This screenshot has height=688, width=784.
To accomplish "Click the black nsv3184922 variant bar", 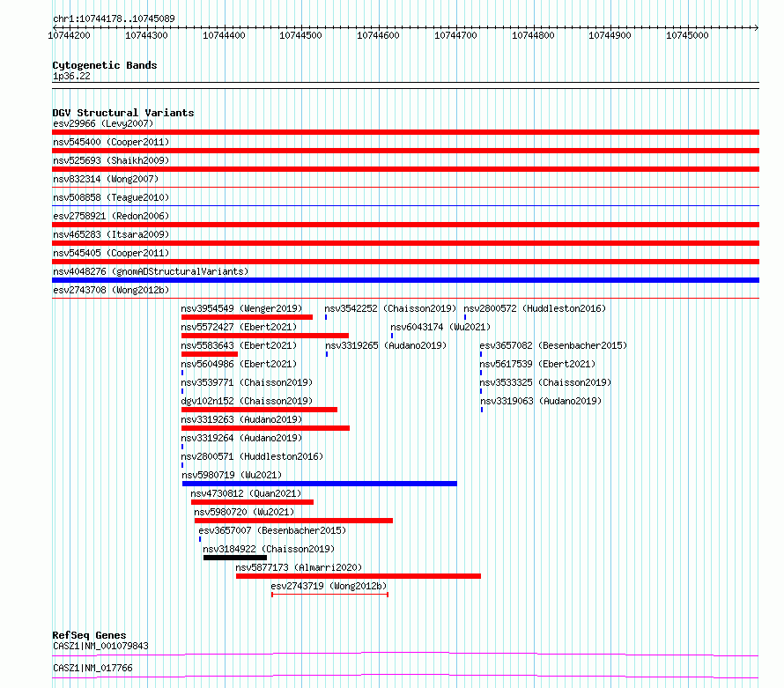I will point(235,558).
